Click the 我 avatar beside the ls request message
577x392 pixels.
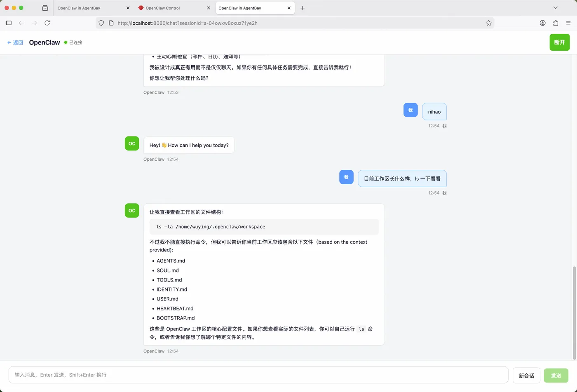[346, 177]
